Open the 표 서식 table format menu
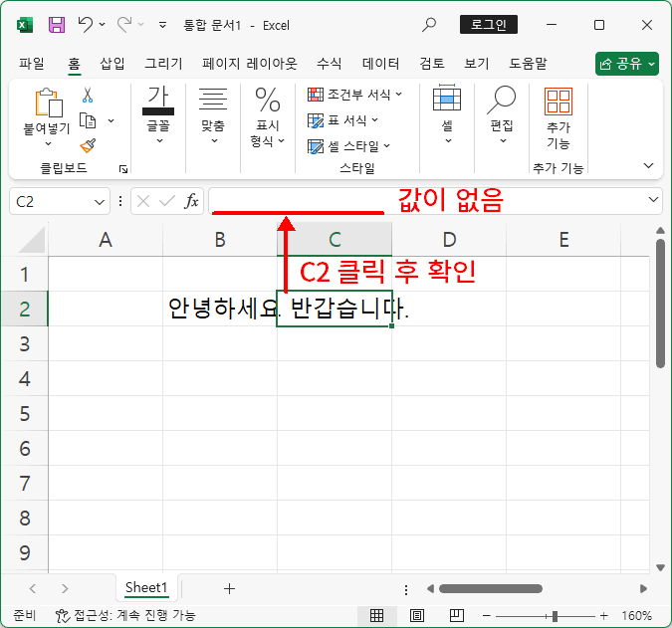The width and height of the screenshot is (672, 628). point(342,120)
